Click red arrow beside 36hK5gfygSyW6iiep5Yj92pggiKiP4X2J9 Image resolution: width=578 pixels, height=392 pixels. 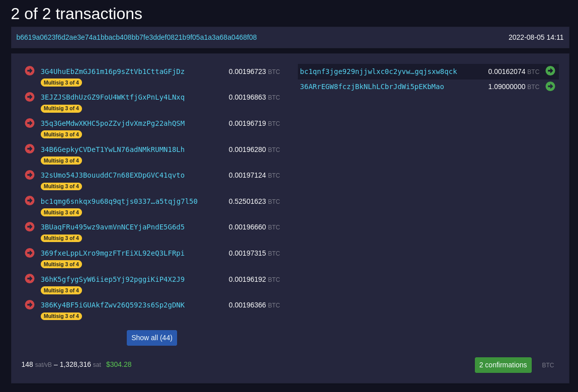click(x=30, y=278)
